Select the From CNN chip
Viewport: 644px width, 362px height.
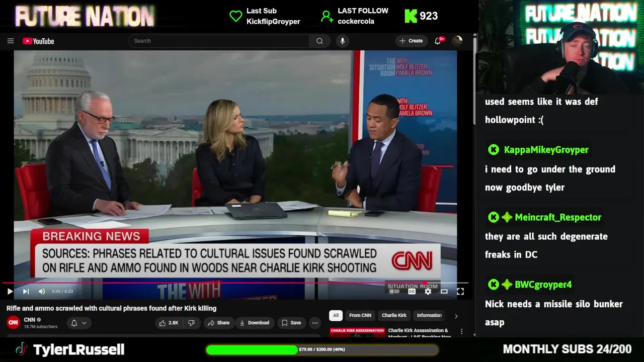[x=360, y=315]
